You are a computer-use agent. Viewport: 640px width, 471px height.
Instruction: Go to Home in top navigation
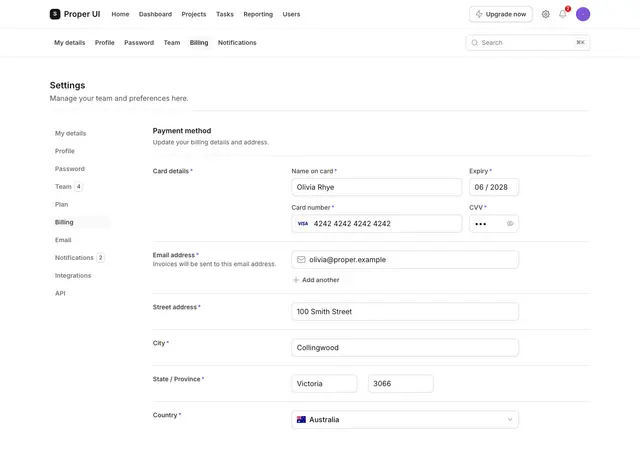click(120, 14)
